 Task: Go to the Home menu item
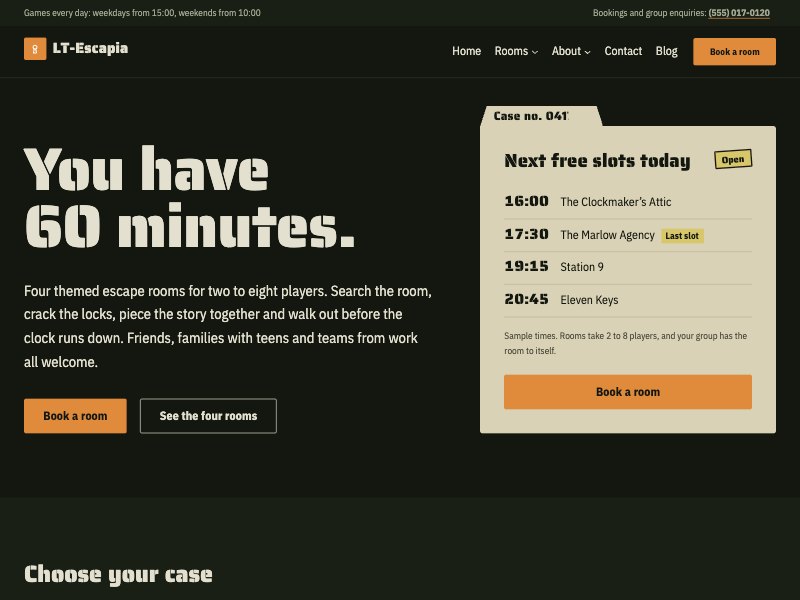pos(466,51)
